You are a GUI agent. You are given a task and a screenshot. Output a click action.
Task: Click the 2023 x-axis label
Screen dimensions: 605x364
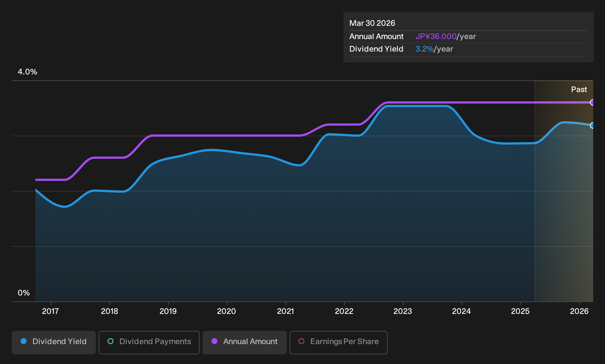403,311
